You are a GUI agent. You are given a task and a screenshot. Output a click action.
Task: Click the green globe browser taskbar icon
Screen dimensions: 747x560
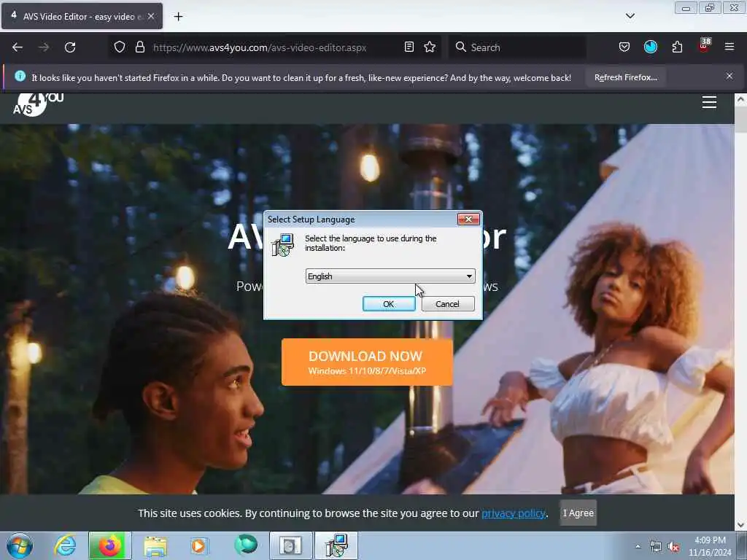pos(245,545)
